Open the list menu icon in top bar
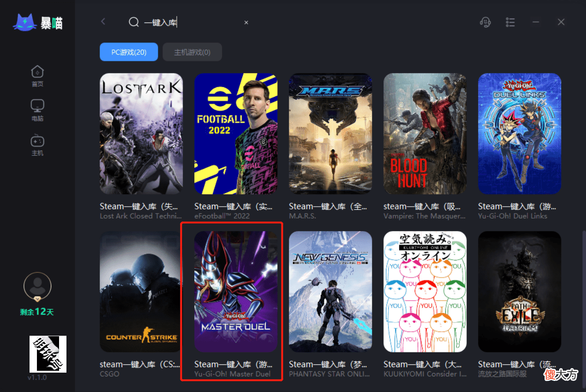This screenshot has height=392, width=586. pos(510,22)
